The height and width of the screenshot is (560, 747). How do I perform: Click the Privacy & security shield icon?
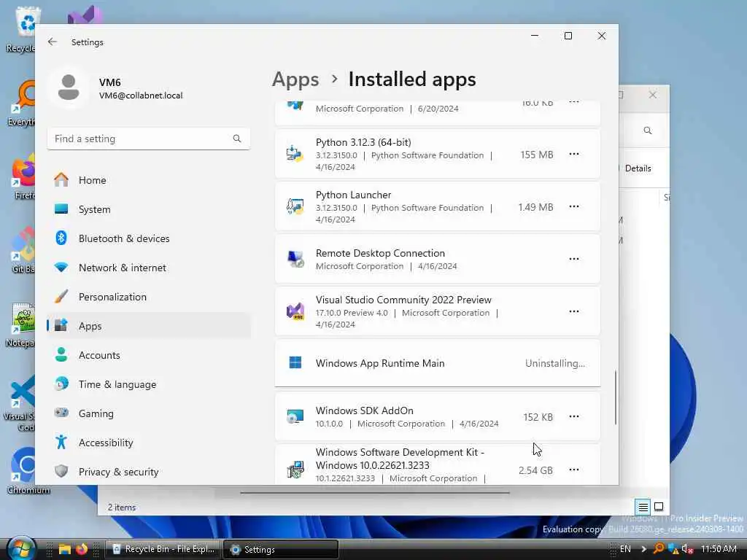click(x=61, y=471)
